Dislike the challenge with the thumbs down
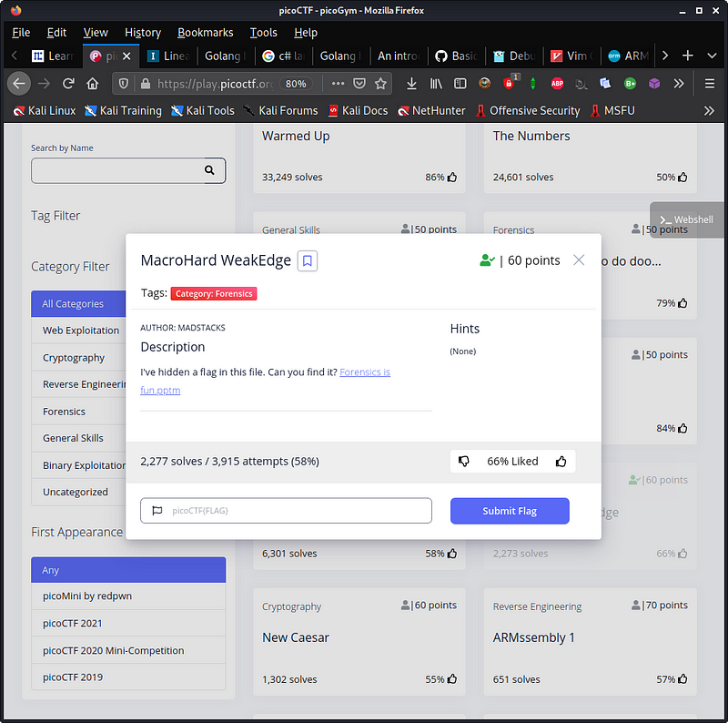The image size is (728, 723). pyautogui.click(x=465, y=462)
